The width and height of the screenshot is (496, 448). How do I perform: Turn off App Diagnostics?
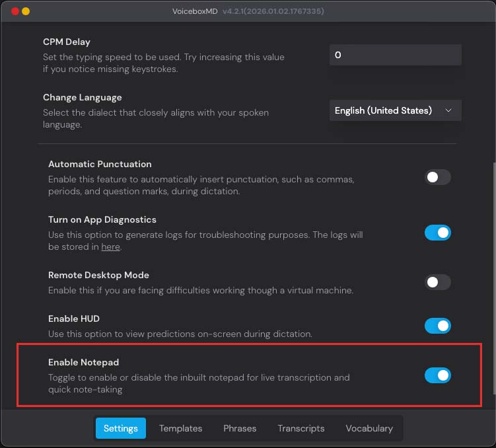tap(437, 233)
